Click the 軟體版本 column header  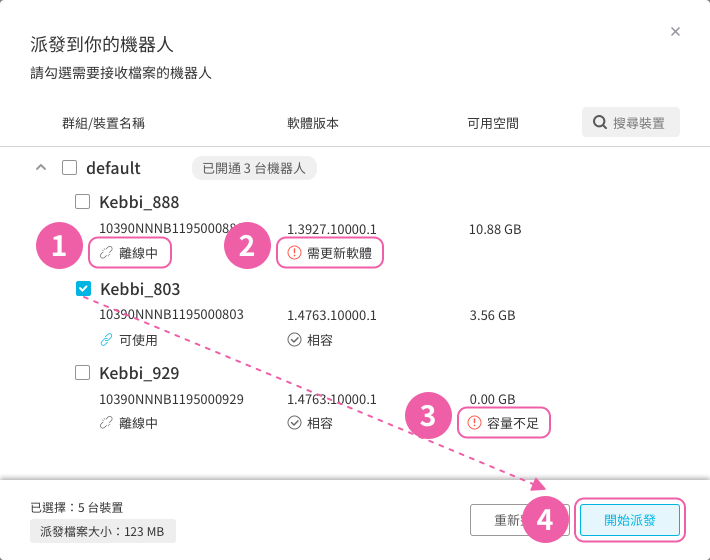(x=313, y=123)
